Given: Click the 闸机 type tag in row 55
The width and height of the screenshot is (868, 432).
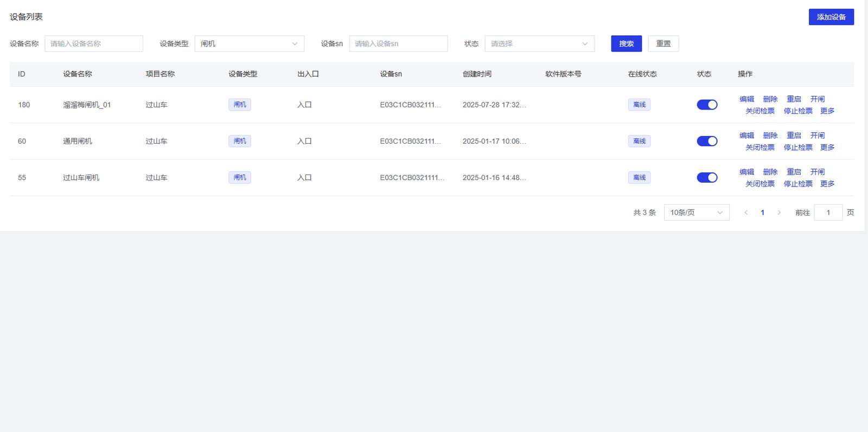Looking at the screenshot, I should 240,177.
